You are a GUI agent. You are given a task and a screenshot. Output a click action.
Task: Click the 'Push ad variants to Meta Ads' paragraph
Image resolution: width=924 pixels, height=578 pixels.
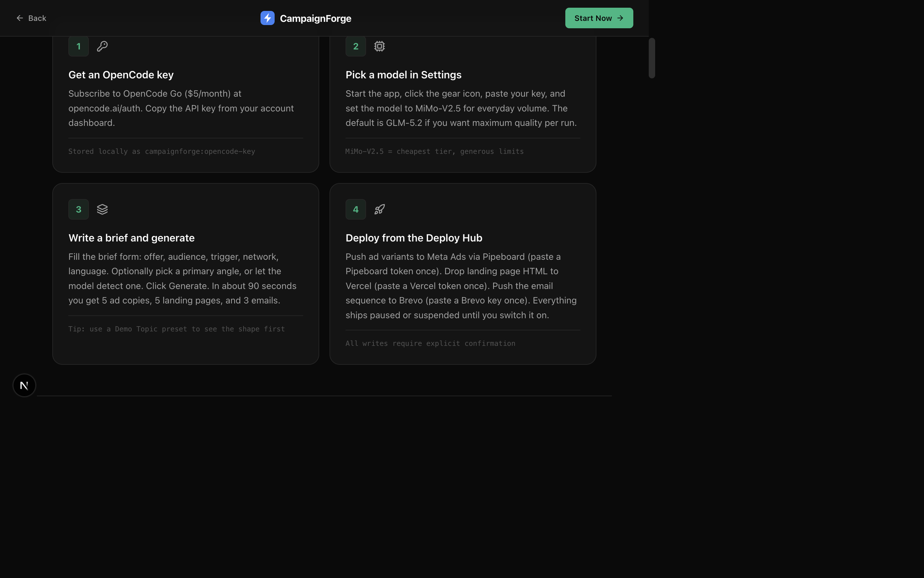(x=461, y=286)
